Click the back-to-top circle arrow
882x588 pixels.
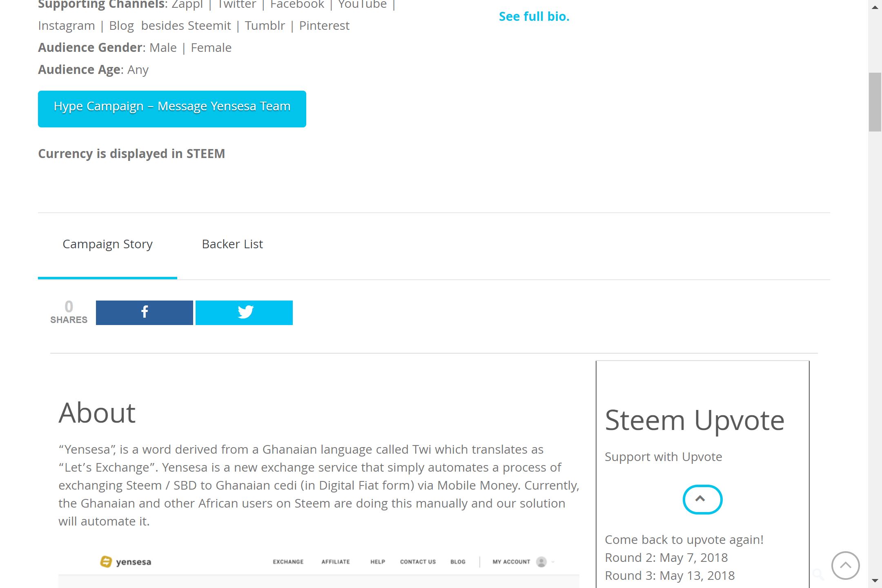pyautogui.click(x=845, y=565)
